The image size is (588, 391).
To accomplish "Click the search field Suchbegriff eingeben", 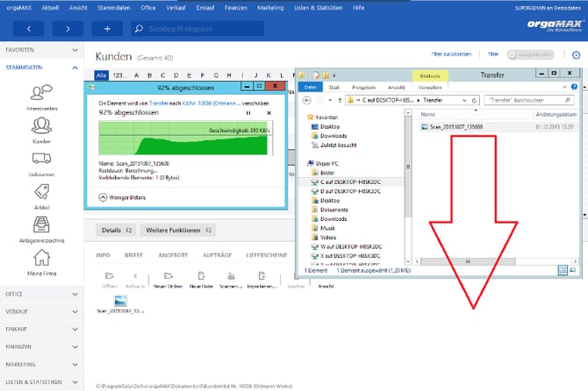I will tap(197, 28).
